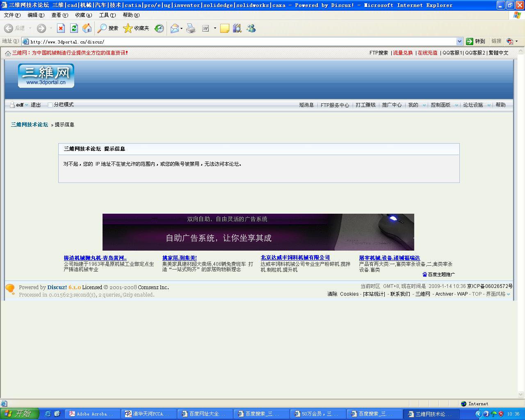Open the Archiver footer link

[444, 294]
